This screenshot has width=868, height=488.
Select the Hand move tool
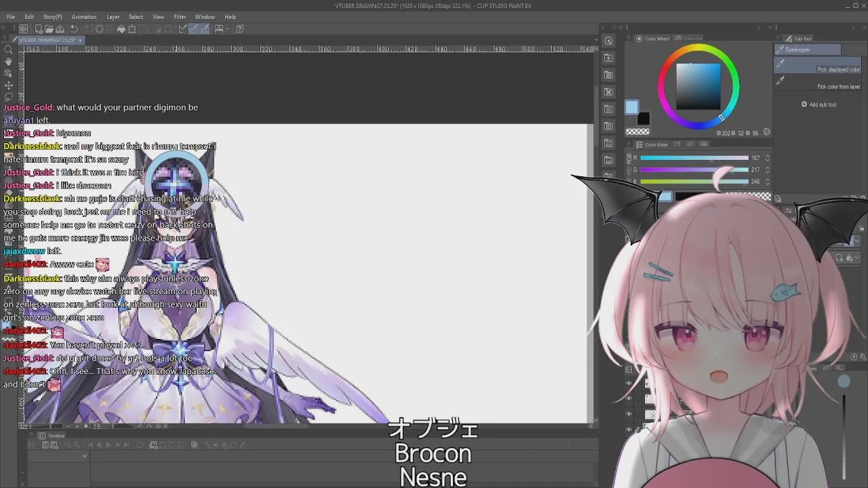coord(9,62)
